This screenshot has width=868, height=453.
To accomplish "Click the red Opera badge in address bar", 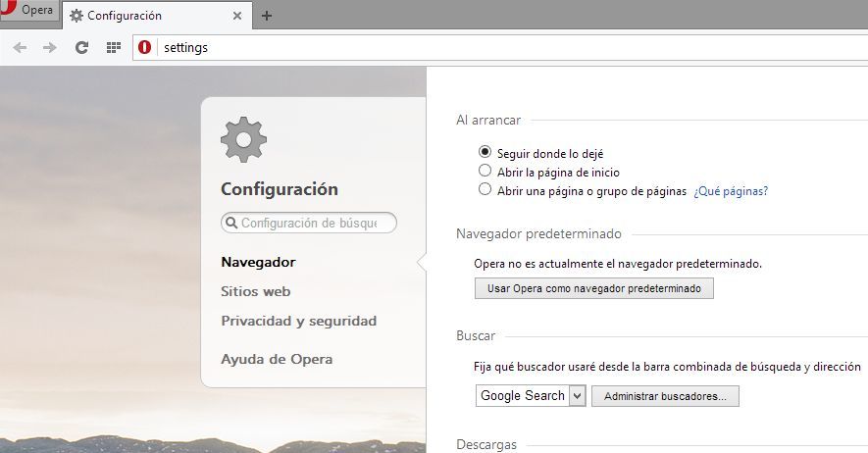I will pos(144,48).
